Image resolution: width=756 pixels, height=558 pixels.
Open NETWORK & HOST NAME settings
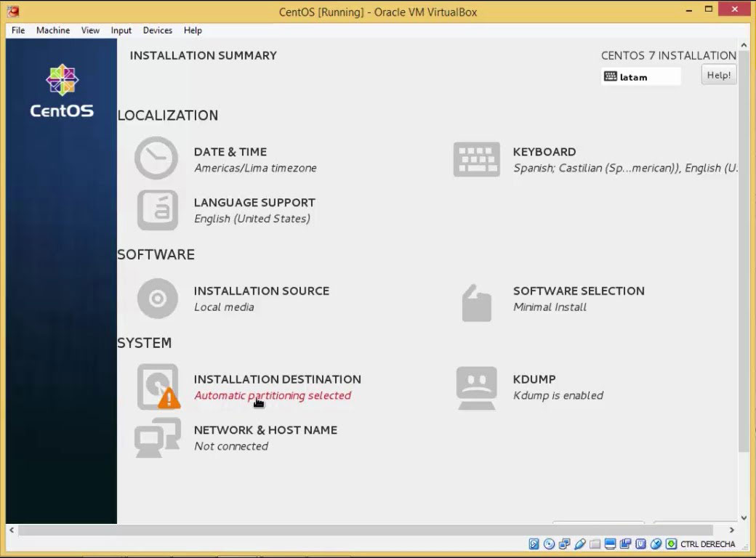point(265,430)
